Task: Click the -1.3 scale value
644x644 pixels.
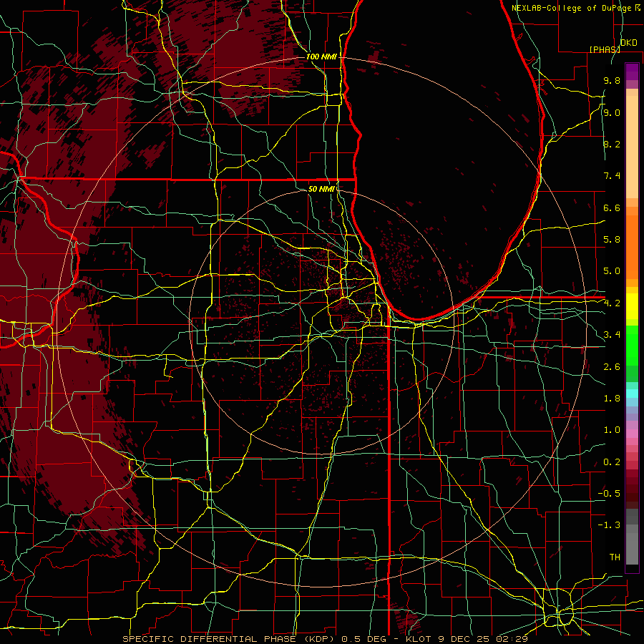Action: tap(609, 525)
